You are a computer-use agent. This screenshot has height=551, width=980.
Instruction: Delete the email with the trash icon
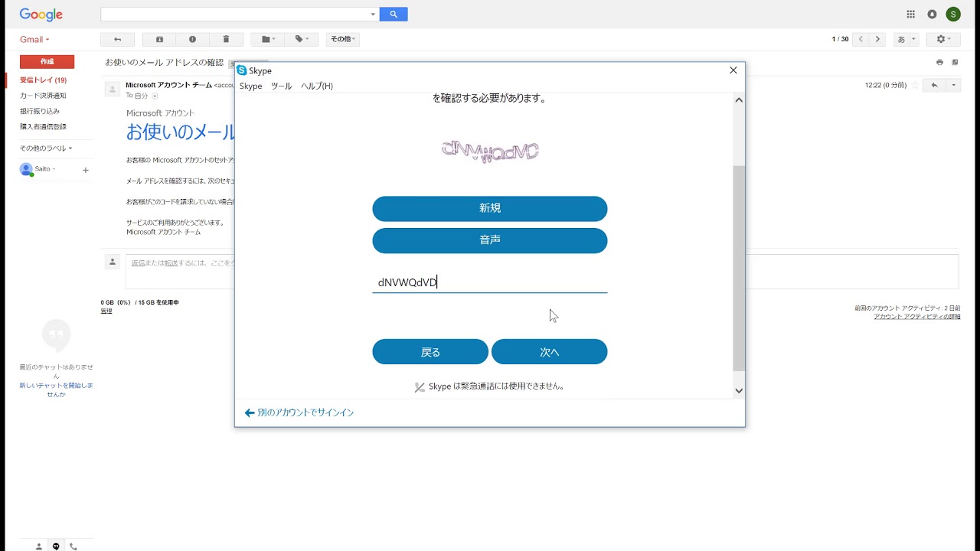pos(226,39)
